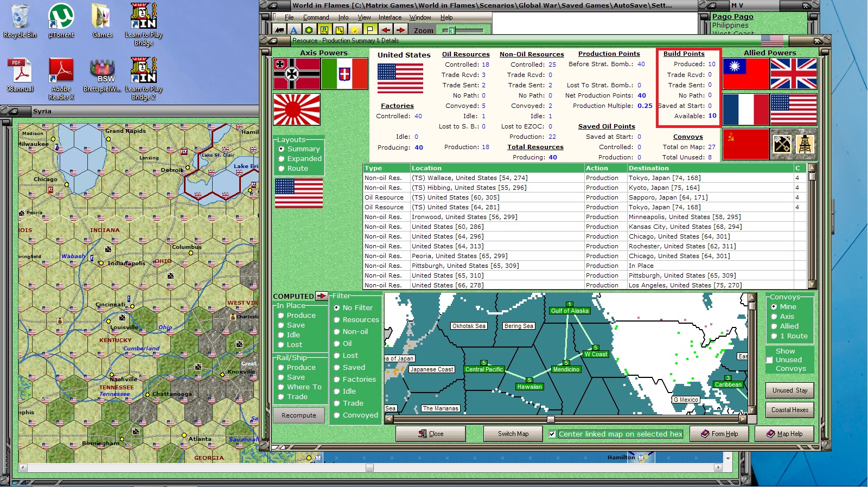Click the red right-arrow toolbar icon
Viewport: 868px width, 488px height.
[x=401, y=30]
